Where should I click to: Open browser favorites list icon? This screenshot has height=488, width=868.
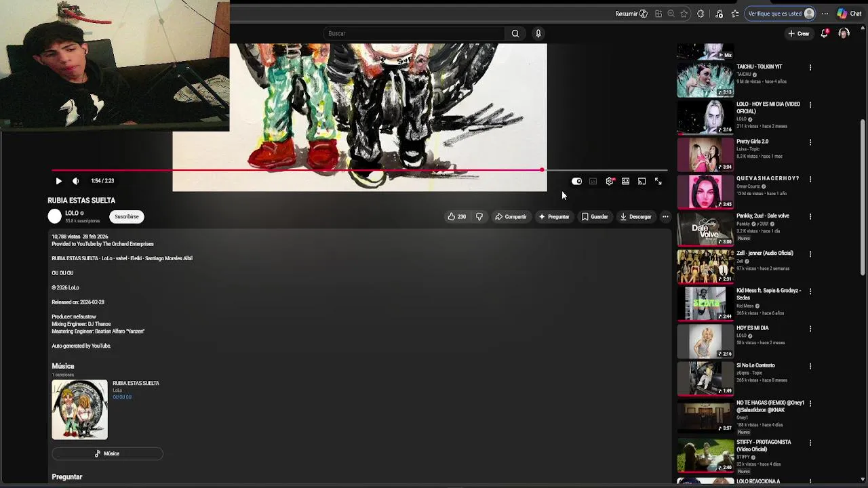point(735,14)
